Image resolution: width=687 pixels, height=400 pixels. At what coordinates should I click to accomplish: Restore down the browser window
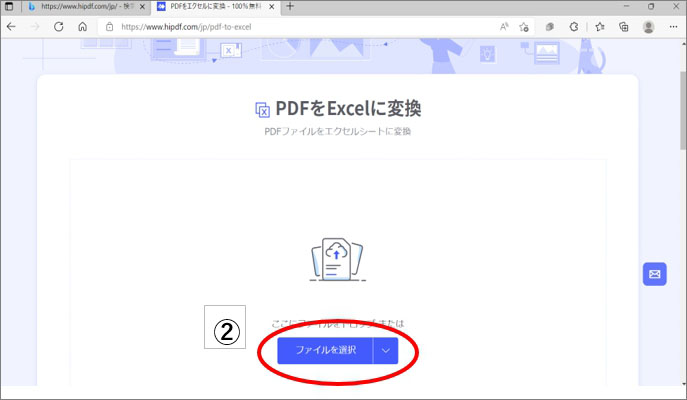651,6
